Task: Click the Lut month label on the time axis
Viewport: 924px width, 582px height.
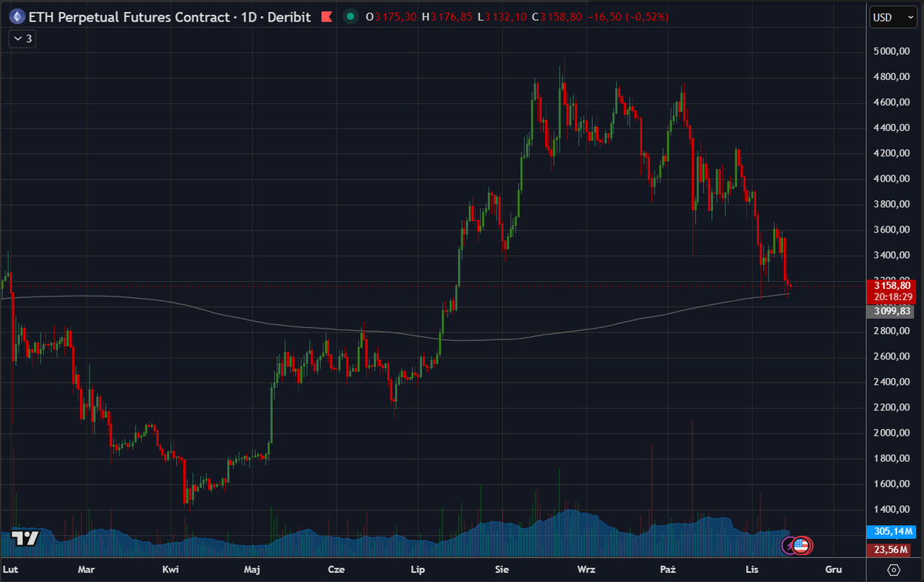Action: click(x=12, y=570)
